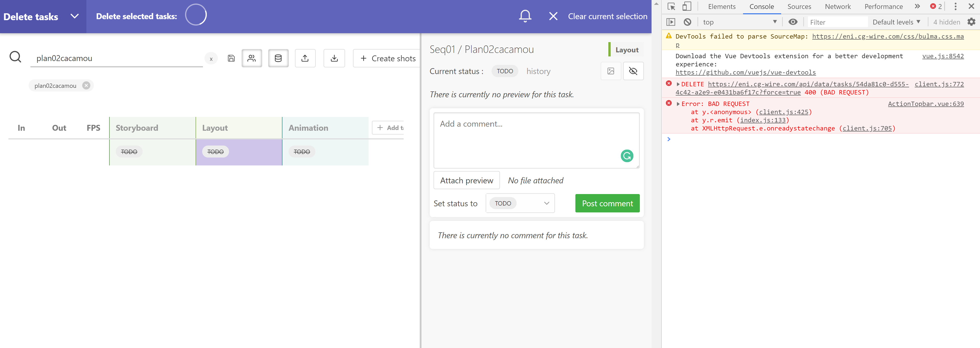This screenshot has height=348, width=980.
Task: Toggle the assignees display button
Action: pyautogui.click(x=252, y=58)
